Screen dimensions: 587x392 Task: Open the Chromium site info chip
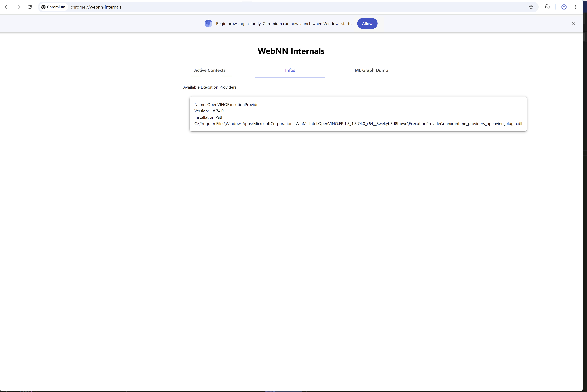(x=53, y=7)
